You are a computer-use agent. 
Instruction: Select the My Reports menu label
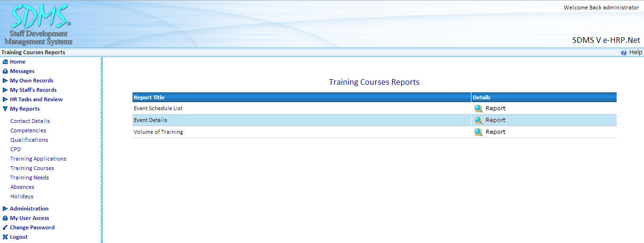[x=25, y=109]
